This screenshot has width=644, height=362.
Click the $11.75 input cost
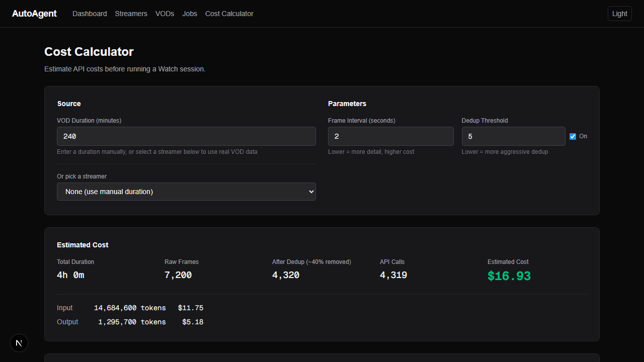click(x=191, y=308)
